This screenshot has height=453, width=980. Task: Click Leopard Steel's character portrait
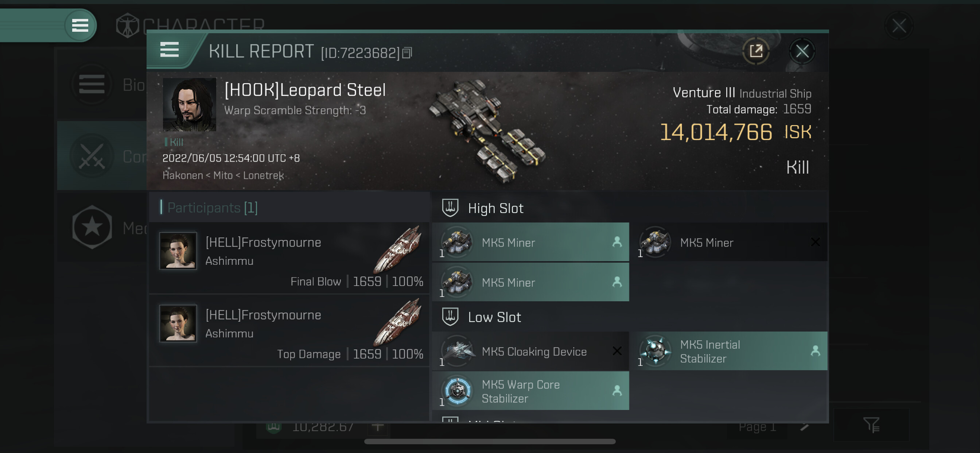pos(189,105)
